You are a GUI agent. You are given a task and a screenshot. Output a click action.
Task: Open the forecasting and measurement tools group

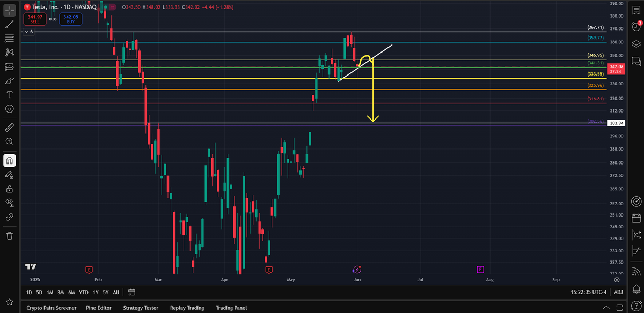pyautogui.click(x=10, y=66)
